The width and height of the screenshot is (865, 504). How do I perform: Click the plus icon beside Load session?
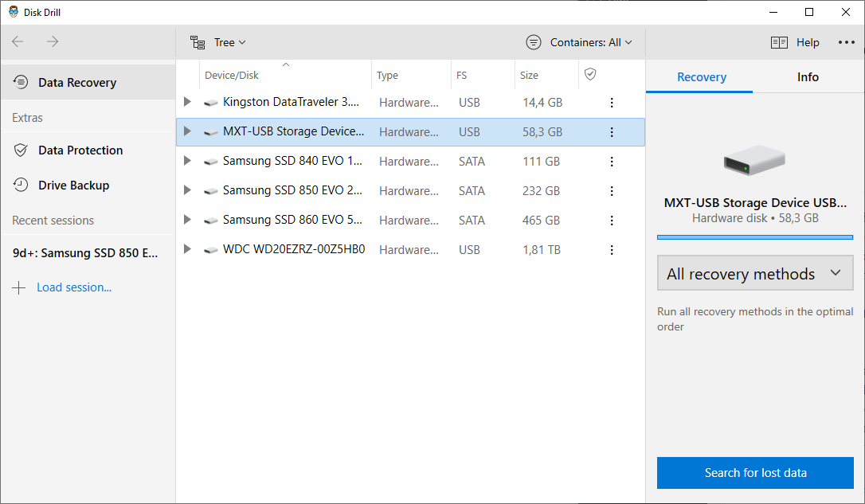coord(19,288)
